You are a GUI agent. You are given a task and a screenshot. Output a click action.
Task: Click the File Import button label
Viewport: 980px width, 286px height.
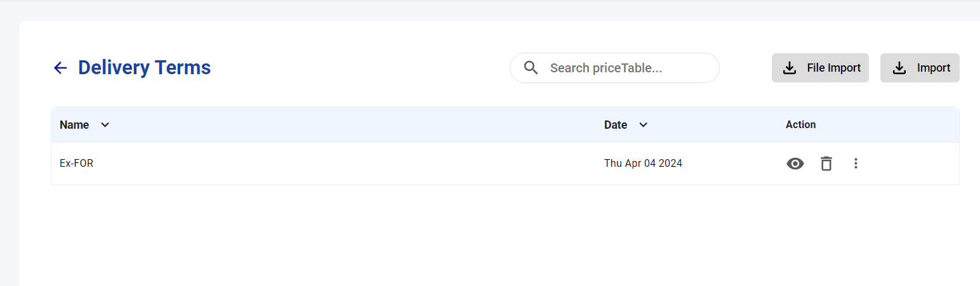click(834, 68)
